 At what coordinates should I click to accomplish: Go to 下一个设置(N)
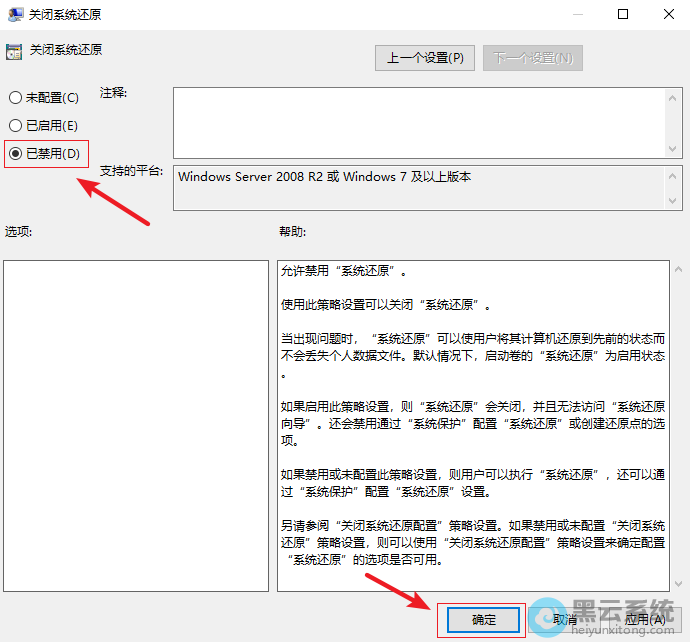[532, 58]
